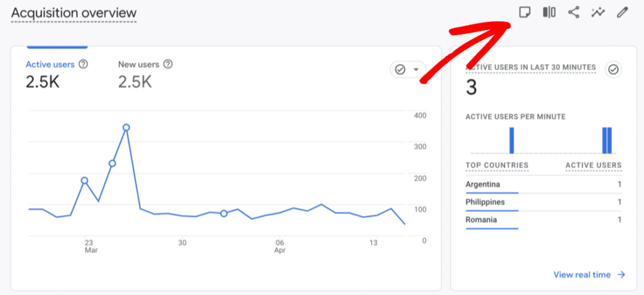Screen dimensions: 644x295
Task: Open the Insights sparkline icon
Action: point(598,12)
